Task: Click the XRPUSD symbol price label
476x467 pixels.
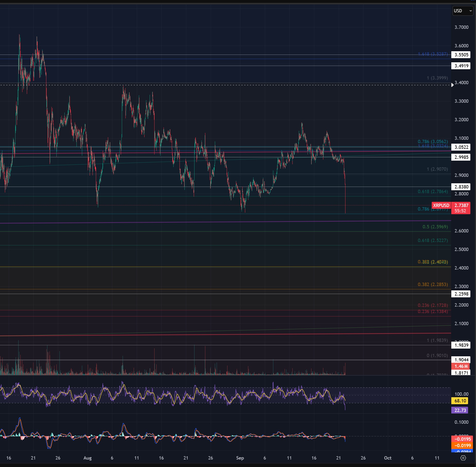Action: 441,205
